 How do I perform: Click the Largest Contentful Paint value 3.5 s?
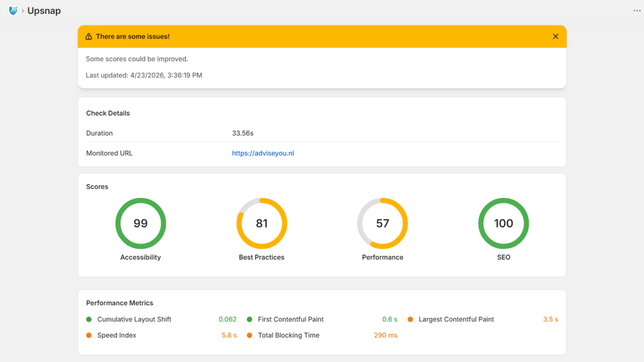tap(550, 319)
